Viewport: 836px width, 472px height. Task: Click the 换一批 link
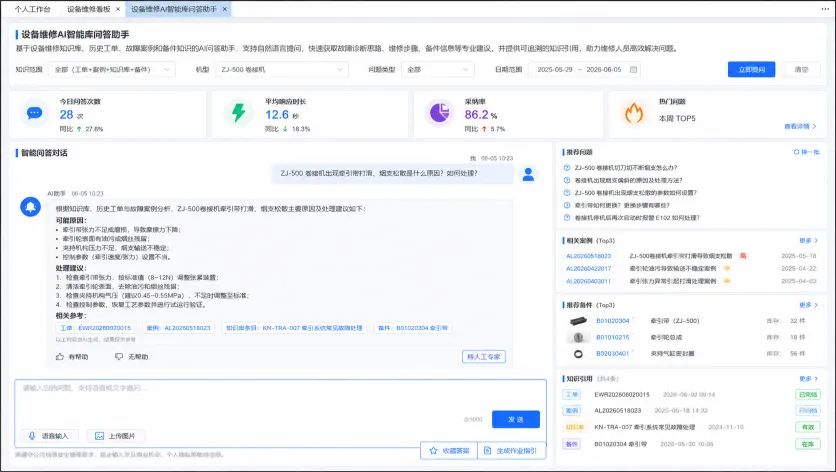[x=810, y=152]
